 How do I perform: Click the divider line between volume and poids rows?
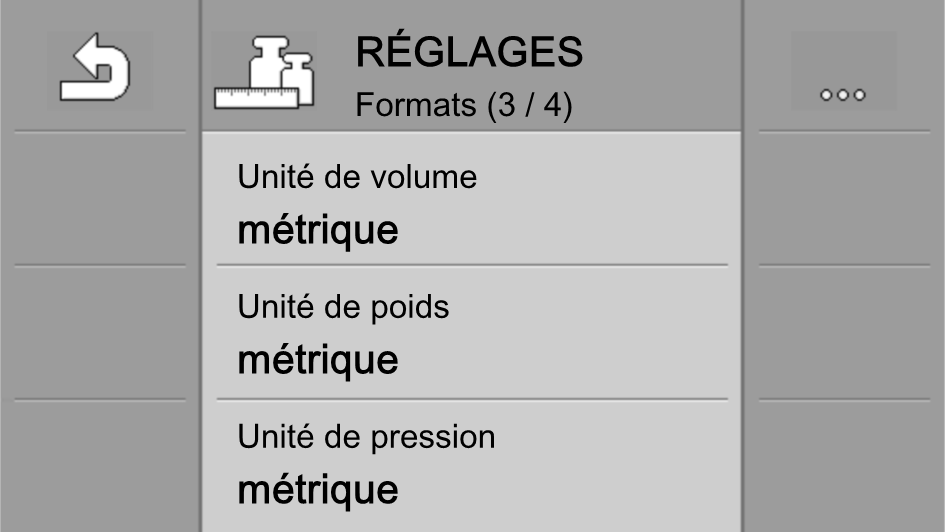[472, 264]
